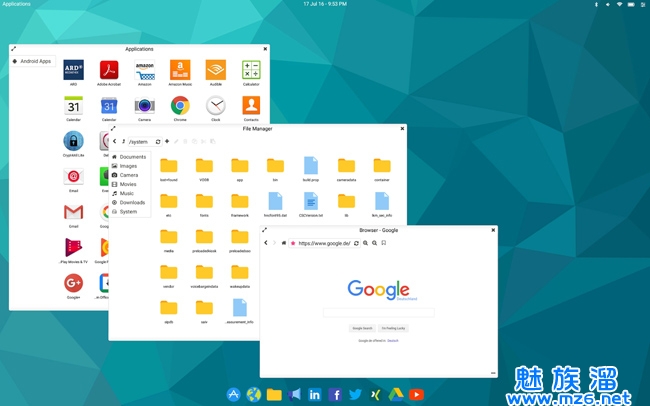Select Downloads in the File Manager sidebar
The width and height of the screenshot is (650, 406).
pos(132,202)
